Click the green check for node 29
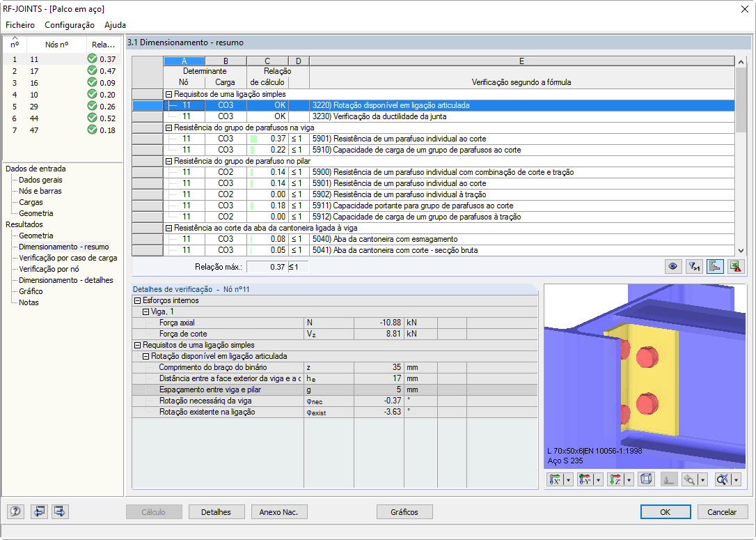 click(92, 106)
